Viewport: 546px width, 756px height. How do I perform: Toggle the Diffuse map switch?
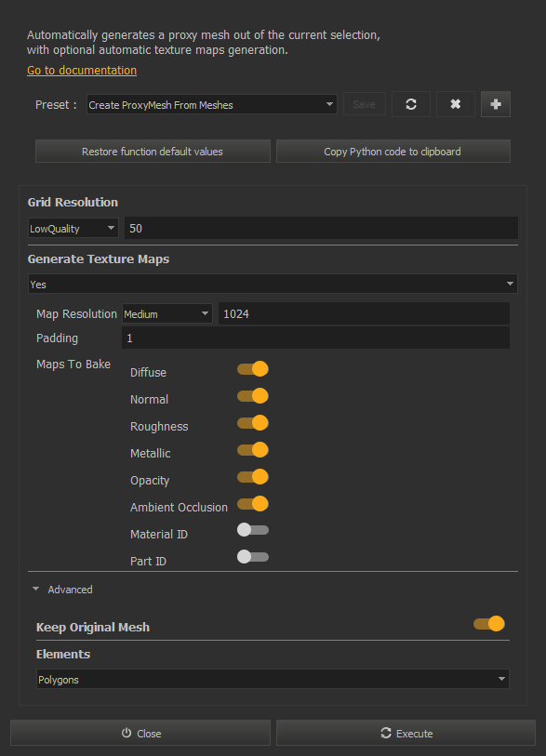(x=253, y=369)
